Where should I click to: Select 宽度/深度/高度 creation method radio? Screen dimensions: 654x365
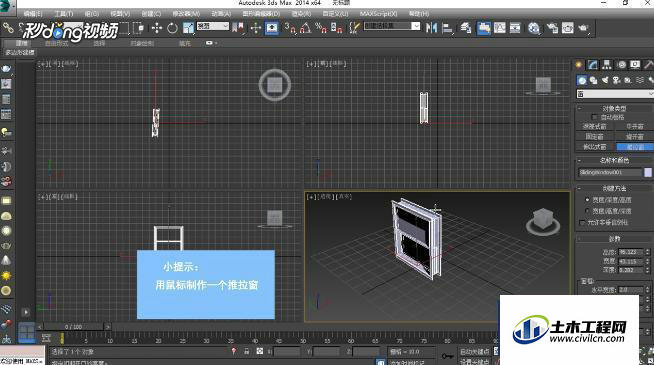pos(587,200)
